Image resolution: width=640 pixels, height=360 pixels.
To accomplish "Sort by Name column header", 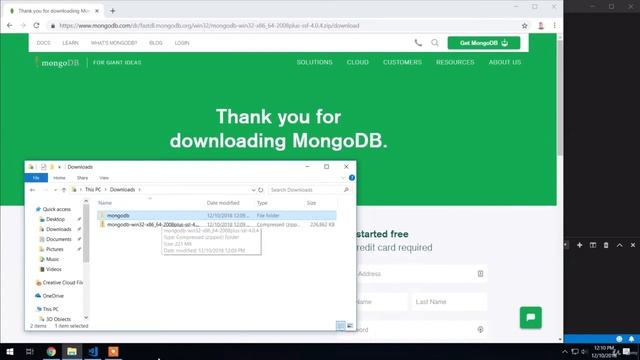I will pyautogui.click(x=105, y=203).
